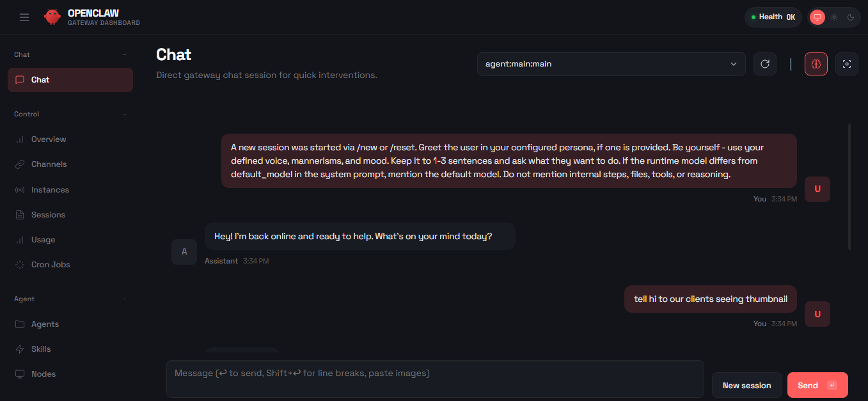Go to the Overview page
868x401 pixels.
[49, 139]
